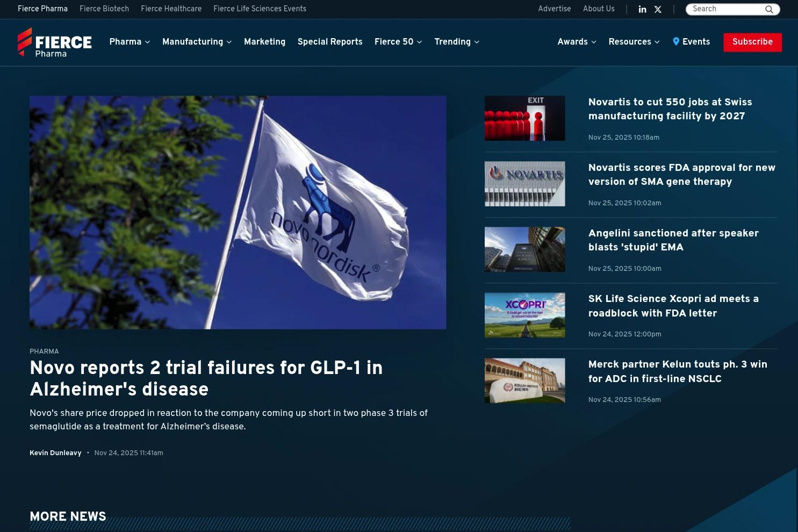The height and width of the screenshot is (532, 798).
Task: Open the Kelun Biotech building thumbnail
Action: 524,380
